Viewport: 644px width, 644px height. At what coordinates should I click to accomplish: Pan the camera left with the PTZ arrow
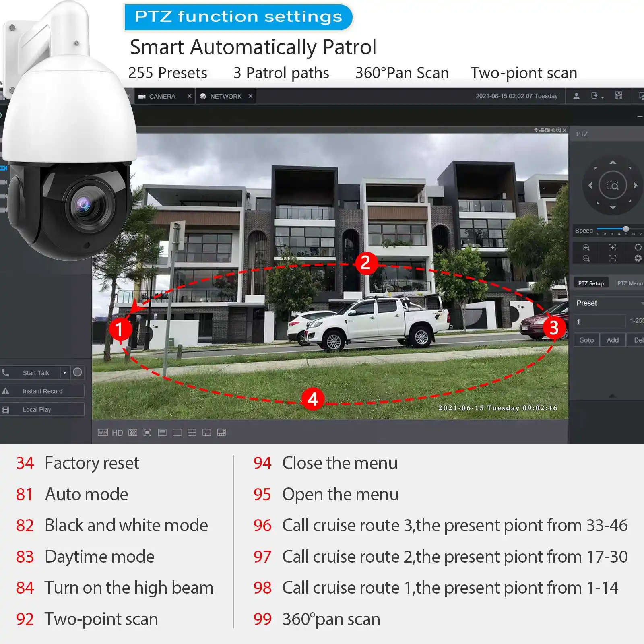[590, 185]
